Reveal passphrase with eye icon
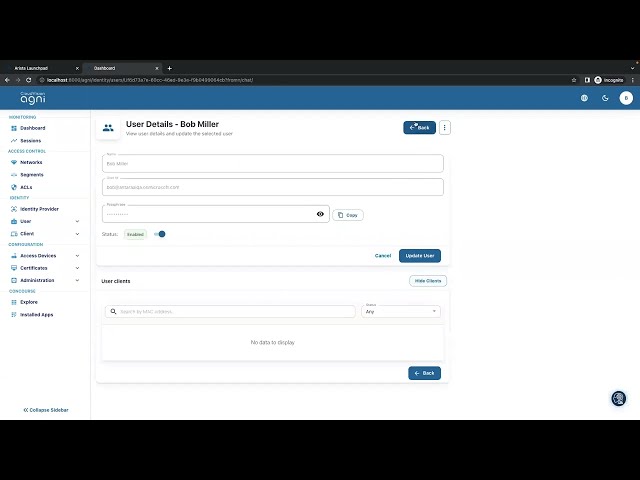The height and width of the screenshot is (480, 640). [320, 214]
